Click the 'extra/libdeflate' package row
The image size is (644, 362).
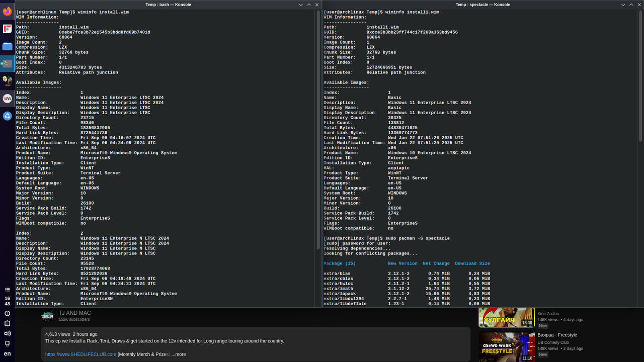click(x=407, y=304)
